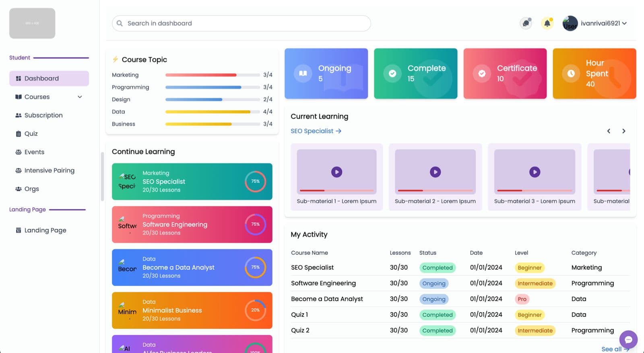Follow the SEO Specialist link
Screen dimensions: 644x353
pos(316,131)
